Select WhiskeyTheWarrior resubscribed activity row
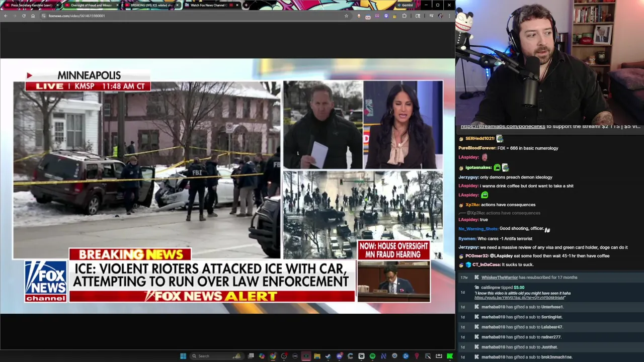This screenshot has height=362, width=644. pyautogui.click(x=551, y=278)
